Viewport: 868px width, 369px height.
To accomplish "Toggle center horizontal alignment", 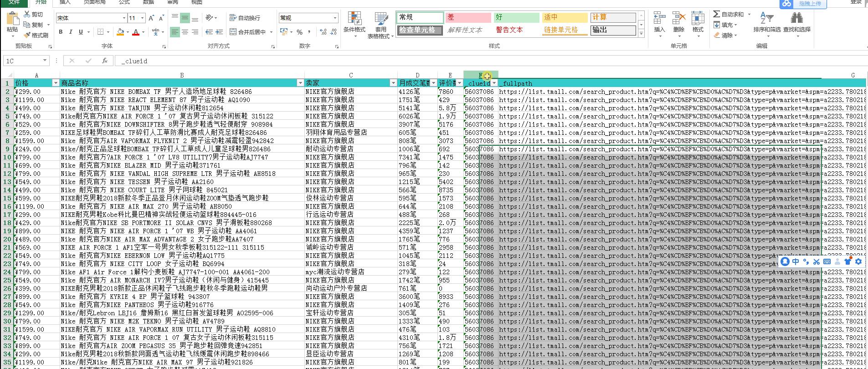I will coord(185,32).
